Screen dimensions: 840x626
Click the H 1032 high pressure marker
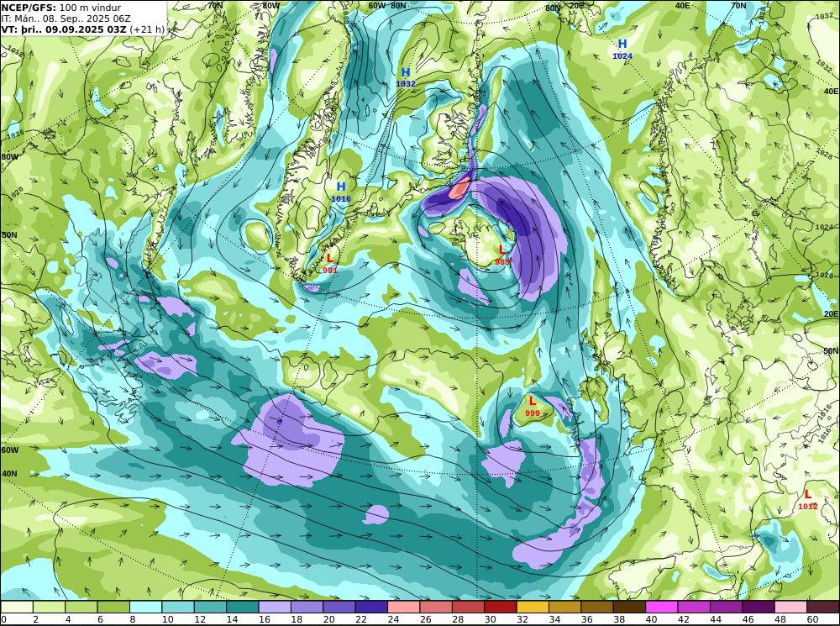click(x=406, y=77)
